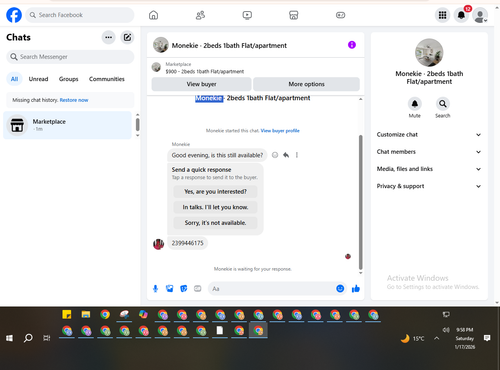Click the listing thumbnail in right panel
Image resolution: width=500 pixels, height=370 pixels.
coord(429,53)
